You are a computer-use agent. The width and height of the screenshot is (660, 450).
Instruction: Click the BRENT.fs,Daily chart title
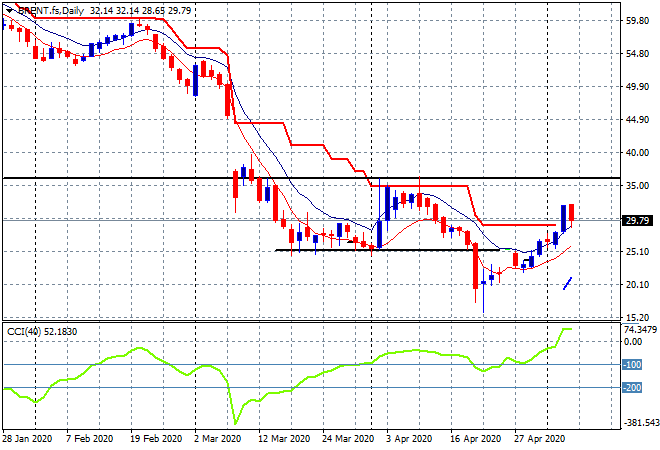click(51, 11)
